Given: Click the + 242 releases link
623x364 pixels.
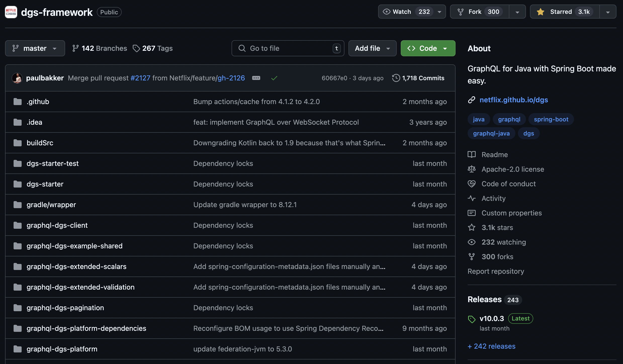Looking at the screenshot, I should click(492, 346).
